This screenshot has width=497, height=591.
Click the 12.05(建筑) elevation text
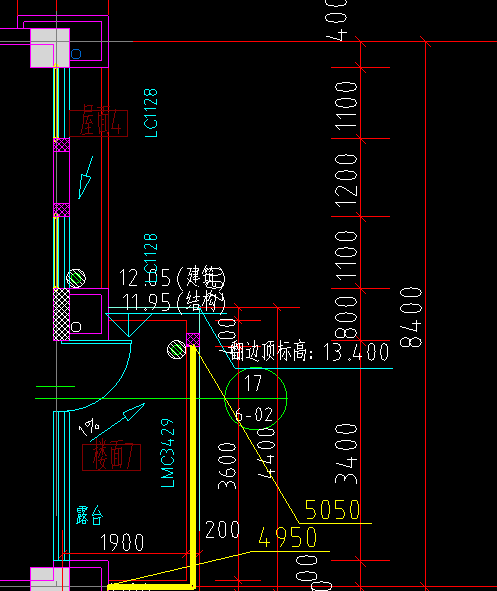point(172,277)
